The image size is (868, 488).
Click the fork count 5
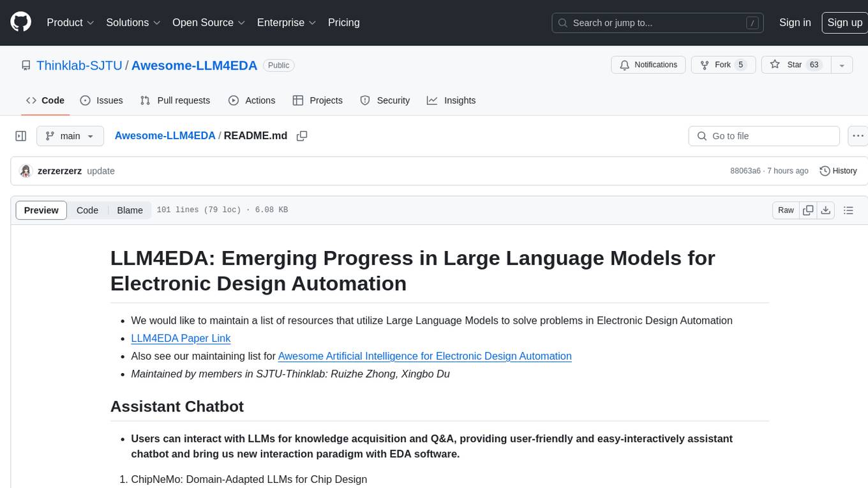tap(740, 65)
